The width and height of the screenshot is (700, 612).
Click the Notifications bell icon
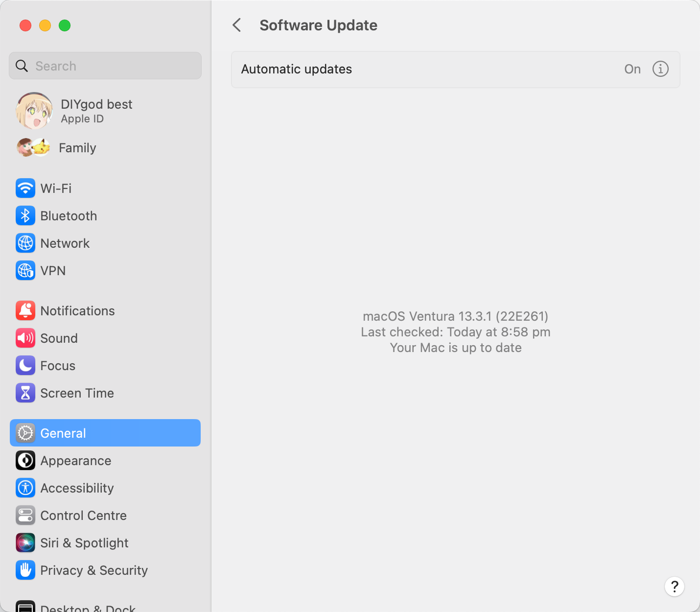tap(25, 310)
